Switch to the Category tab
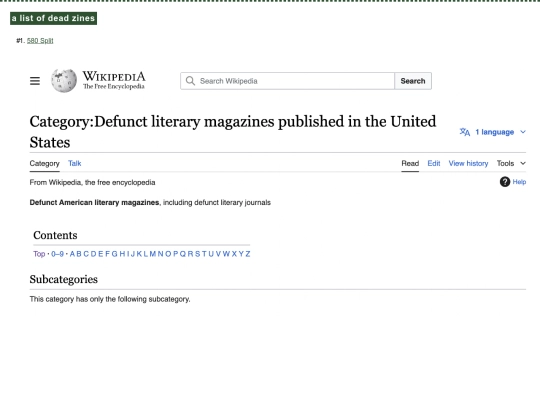Viewport: 540px width, 405px height. click(44, 163)
